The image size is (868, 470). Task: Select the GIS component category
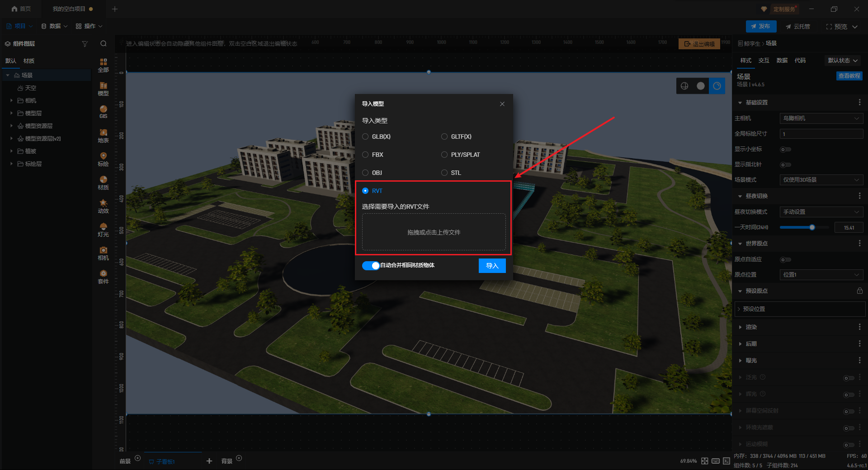point(104,112)
